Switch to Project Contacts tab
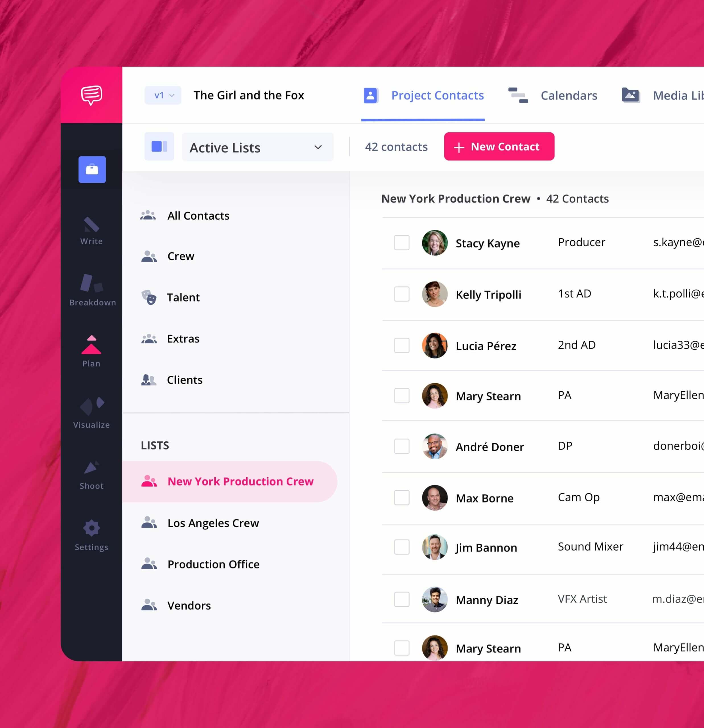Viewport: 704px width, 728px height. 435,96
